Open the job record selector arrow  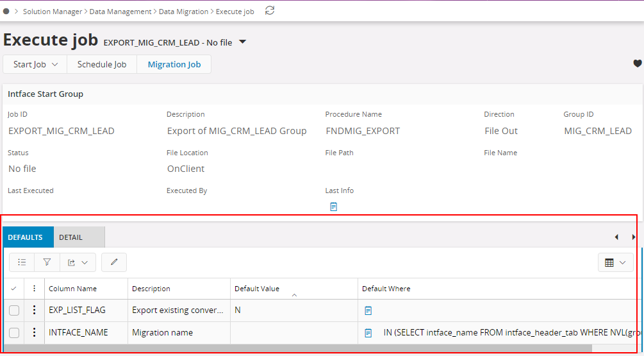(242, 42)
